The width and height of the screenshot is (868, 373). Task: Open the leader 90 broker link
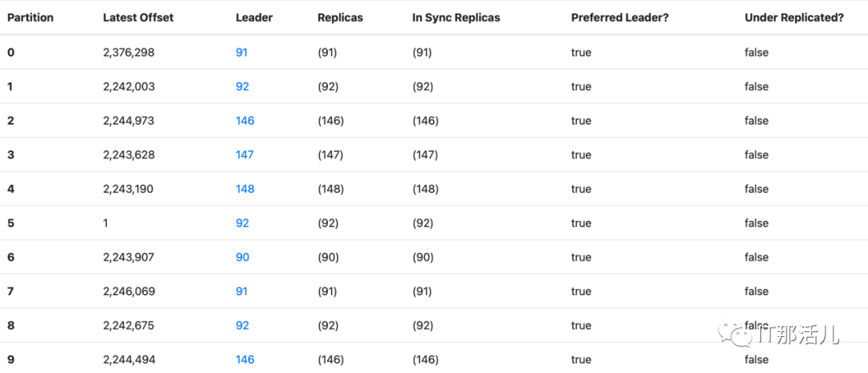coord(242,257)
